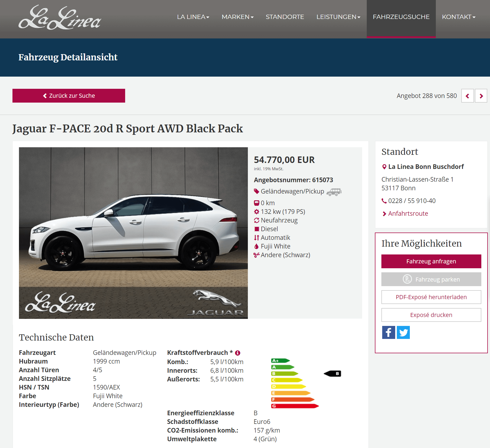The image size is (490, 448).
Task: Click Fahrzeug parken button
Action: 431,279
